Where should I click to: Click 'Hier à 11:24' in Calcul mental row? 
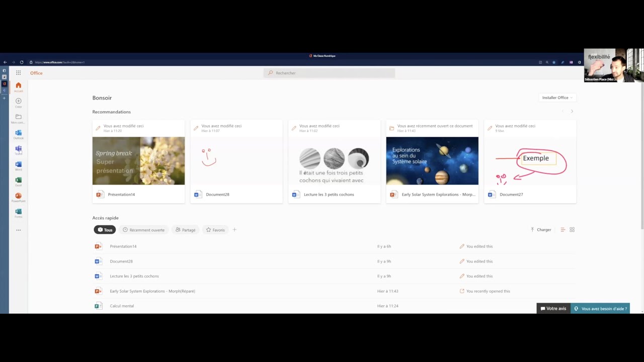pos(388,306)
